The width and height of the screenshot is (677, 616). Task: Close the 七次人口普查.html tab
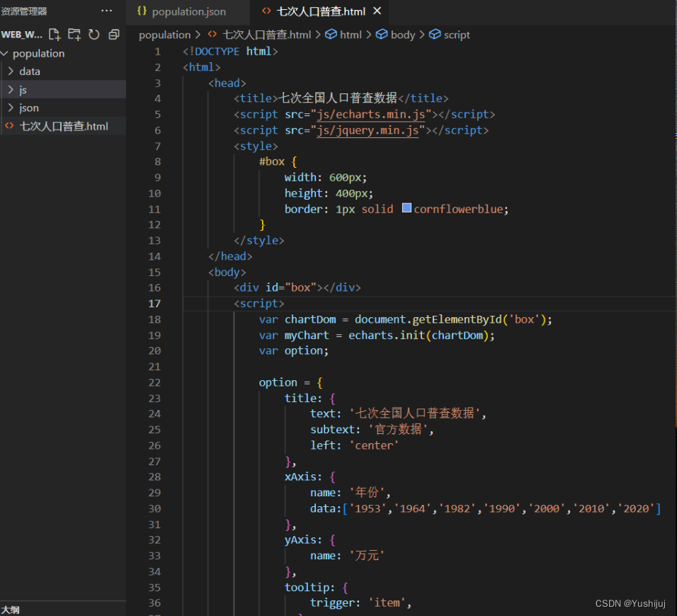pos(377,11)
